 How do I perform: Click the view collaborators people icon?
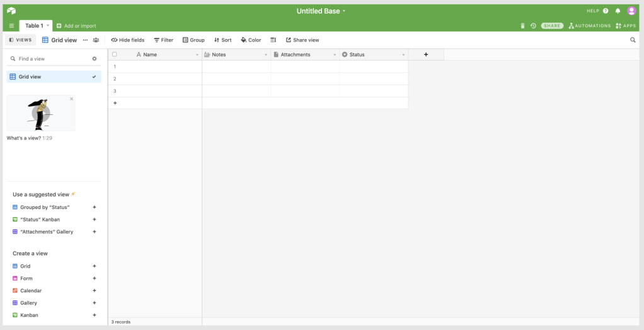(96, 40)
